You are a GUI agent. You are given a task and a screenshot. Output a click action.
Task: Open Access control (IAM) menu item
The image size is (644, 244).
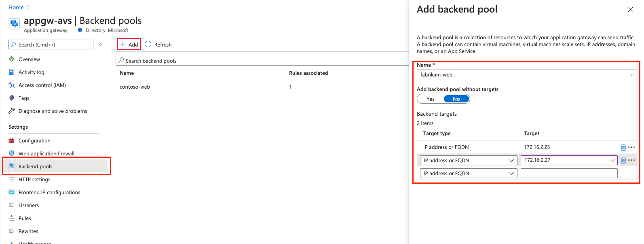(42, 85)
